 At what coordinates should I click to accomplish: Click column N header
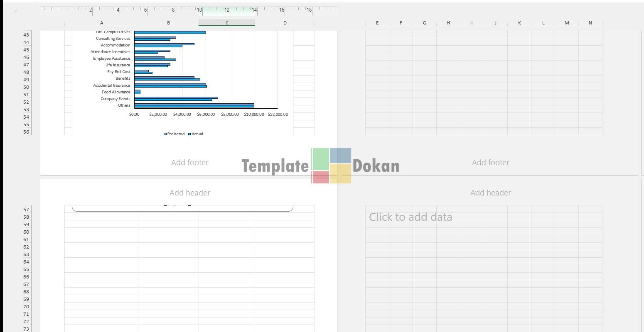click(x=590, y=23)
